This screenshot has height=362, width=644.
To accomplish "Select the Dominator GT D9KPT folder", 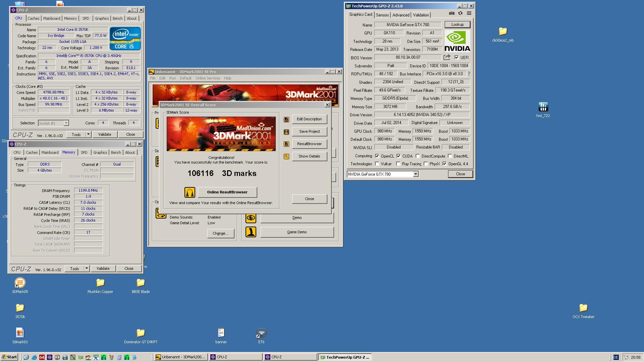I will tap(141, 336).
